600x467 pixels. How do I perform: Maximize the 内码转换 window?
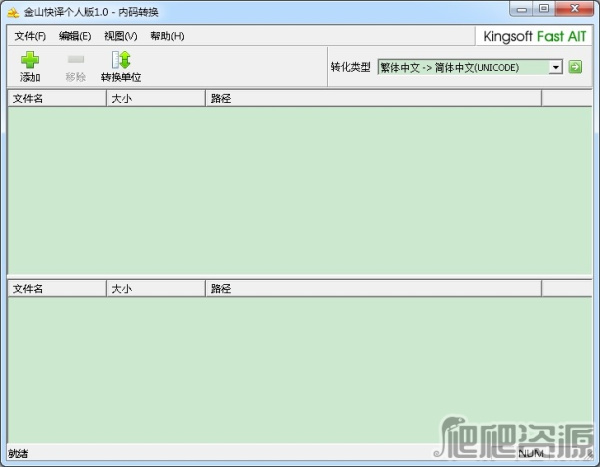pos(544,9)
